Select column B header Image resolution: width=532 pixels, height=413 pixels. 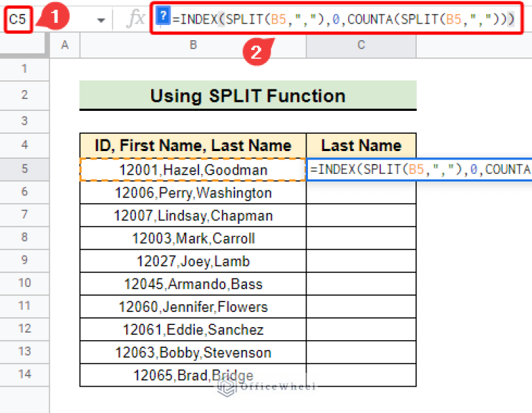pyautogui.click(x=193, y=45)
